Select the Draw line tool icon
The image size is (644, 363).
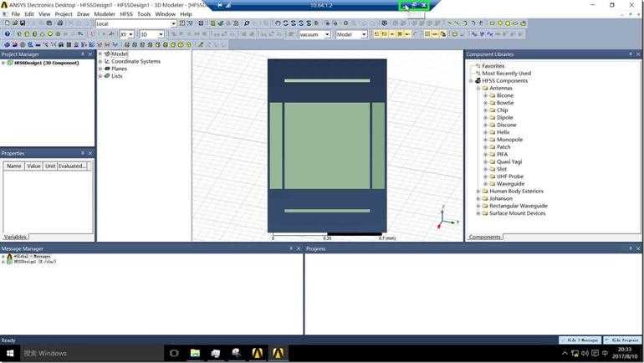pyautogui.click(x=450, y=23)
